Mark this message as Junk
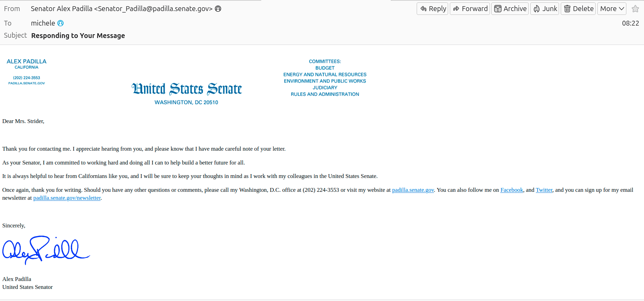644x301 pixels. coord(545,9)
